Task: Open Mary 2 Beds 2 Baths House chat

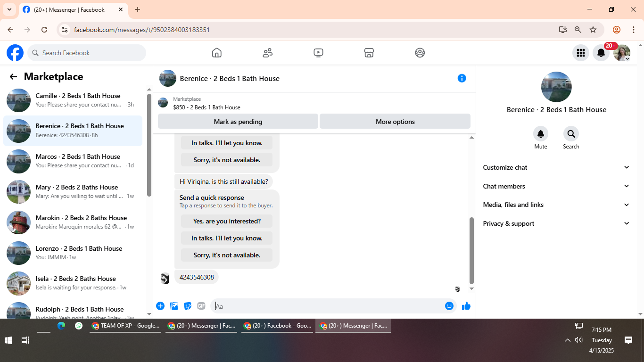Action: coord(73,192)
